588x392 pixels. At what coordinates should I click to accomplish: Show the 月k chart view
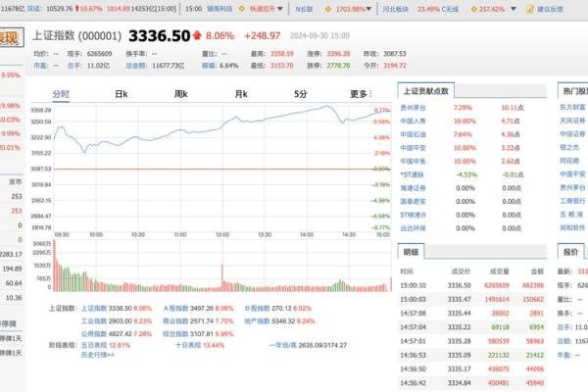click(x=241, y=94)
